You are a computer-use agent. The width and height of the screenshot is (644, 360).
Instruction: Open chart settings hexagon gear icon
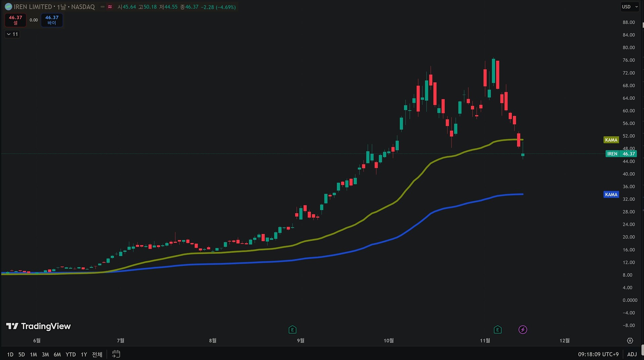click(630, 341)
